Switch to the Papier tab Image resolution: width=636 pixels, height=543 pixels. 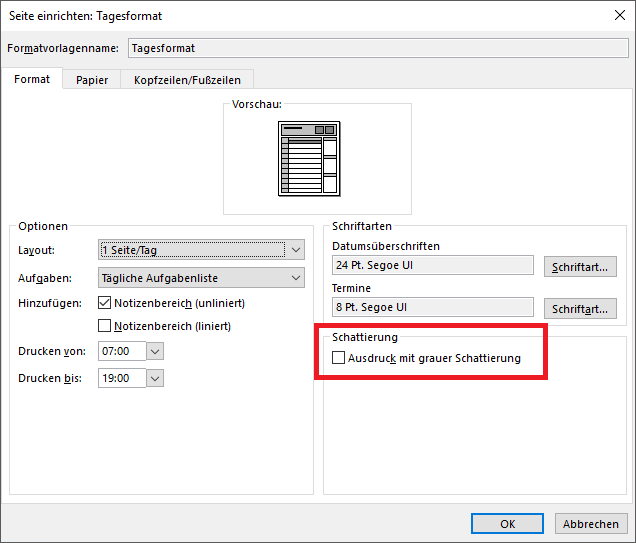tap(92, 80)
